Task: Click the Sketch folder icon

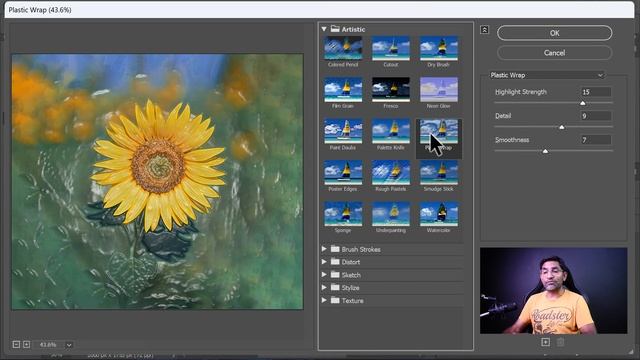Action: [x=335, y=275]
